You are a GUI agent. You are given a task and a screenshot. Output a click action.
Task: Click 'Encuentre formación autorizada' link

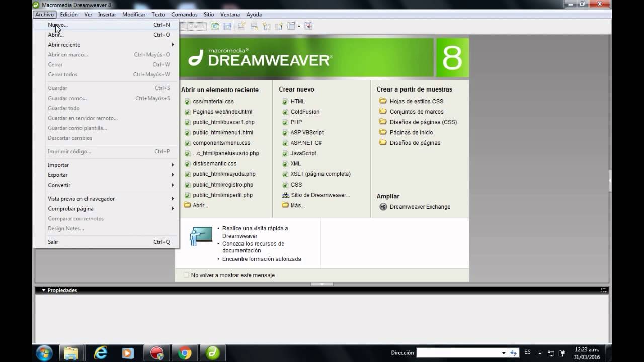point(262,259)
